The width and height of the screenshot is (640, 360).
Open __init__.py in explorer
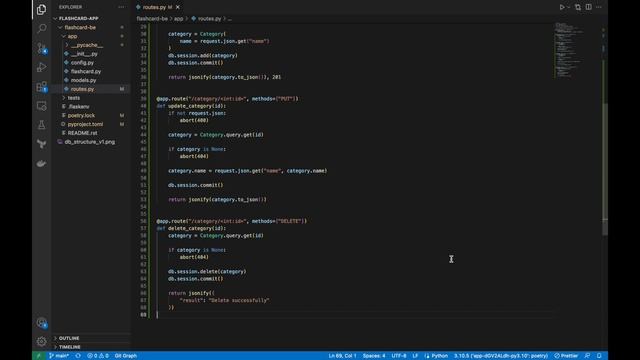point(84,54)
